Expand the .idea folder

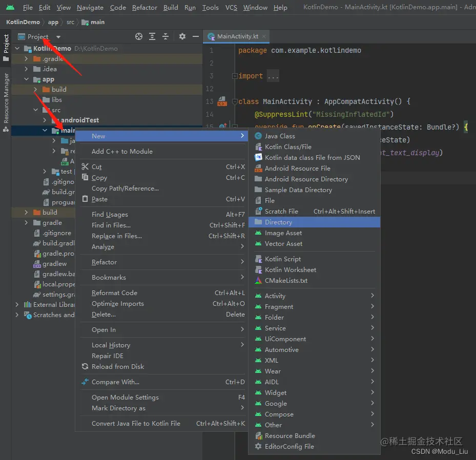click(26, 69)
